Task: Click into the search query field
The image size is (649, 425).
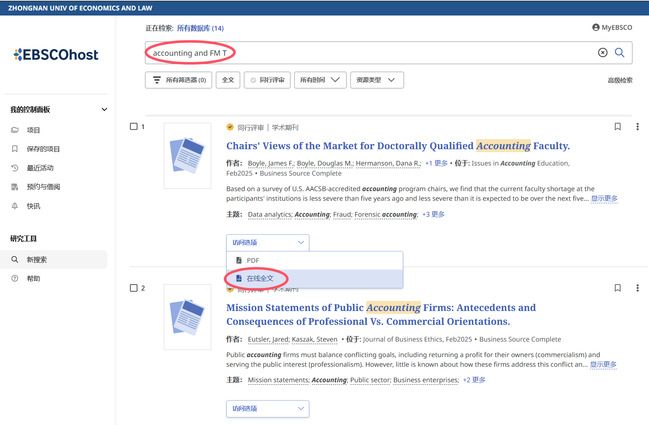Action: [370, 53]
